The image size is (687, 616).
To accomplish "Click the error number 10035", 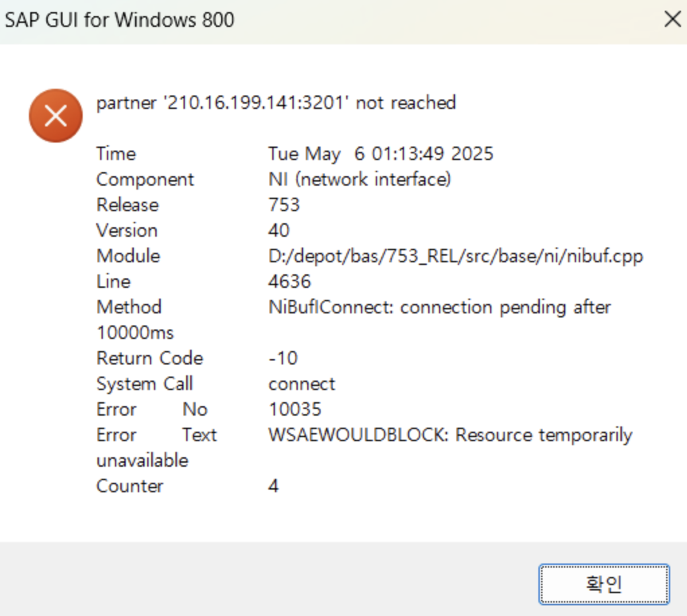I will pyautogui.click(x=295, y=410).
